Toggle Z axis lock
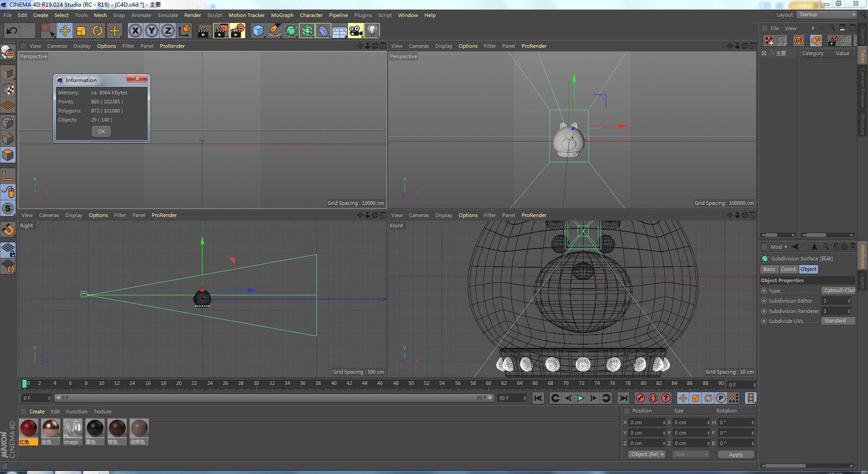This screenshot has height=474, width=868. 168,31
